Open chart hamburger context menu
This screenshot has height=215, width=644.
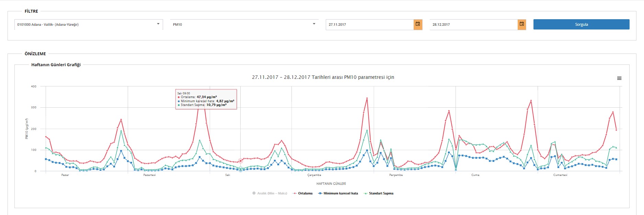[x=619, y=79]
